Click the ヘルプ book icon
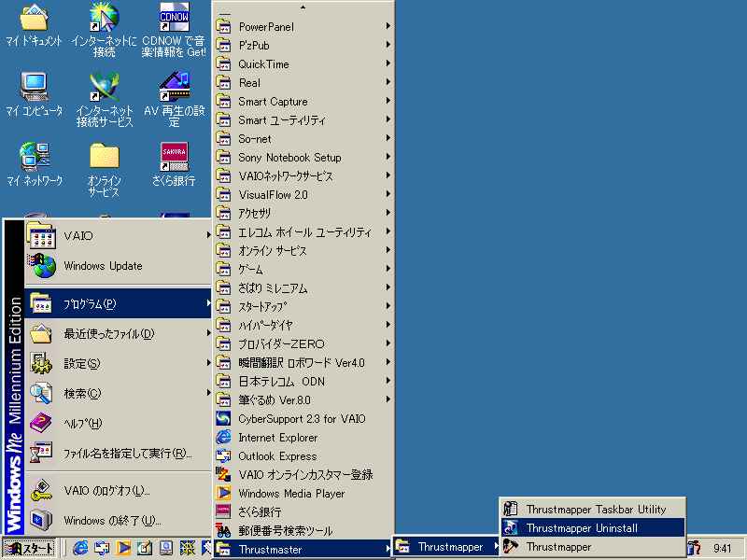Viewport: 747px width, 560px height. 41,423
